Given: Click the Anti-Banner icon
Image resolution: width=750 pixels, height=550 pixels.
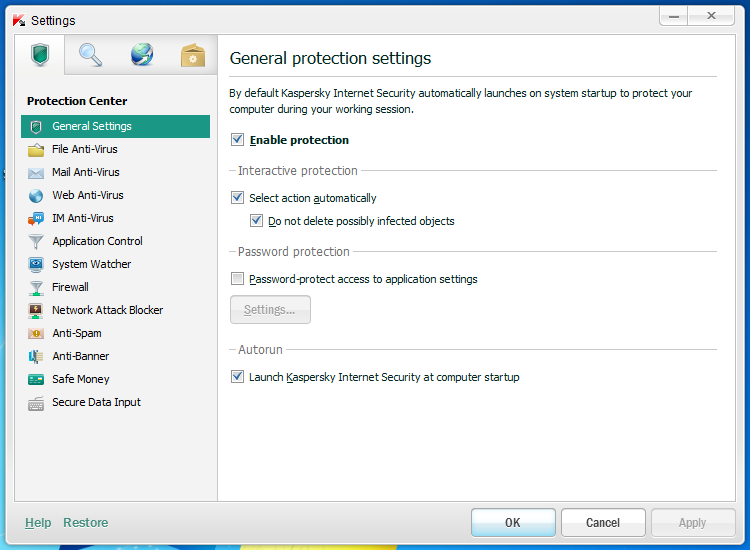Looking at the screenshot, I should pyautogui.click(x=36, y=356).
